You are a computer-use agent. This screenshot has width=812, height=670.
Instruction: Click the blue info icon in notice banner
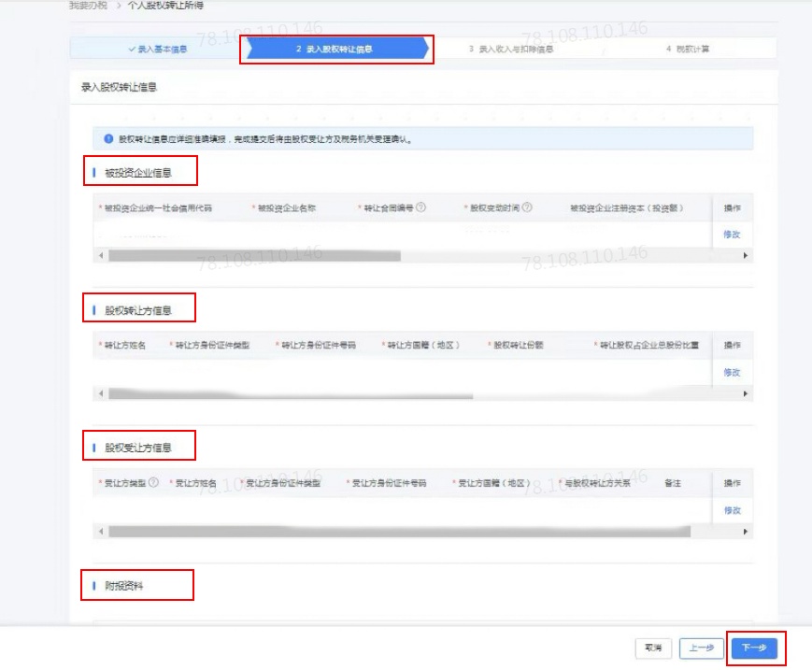coord(108,138)
